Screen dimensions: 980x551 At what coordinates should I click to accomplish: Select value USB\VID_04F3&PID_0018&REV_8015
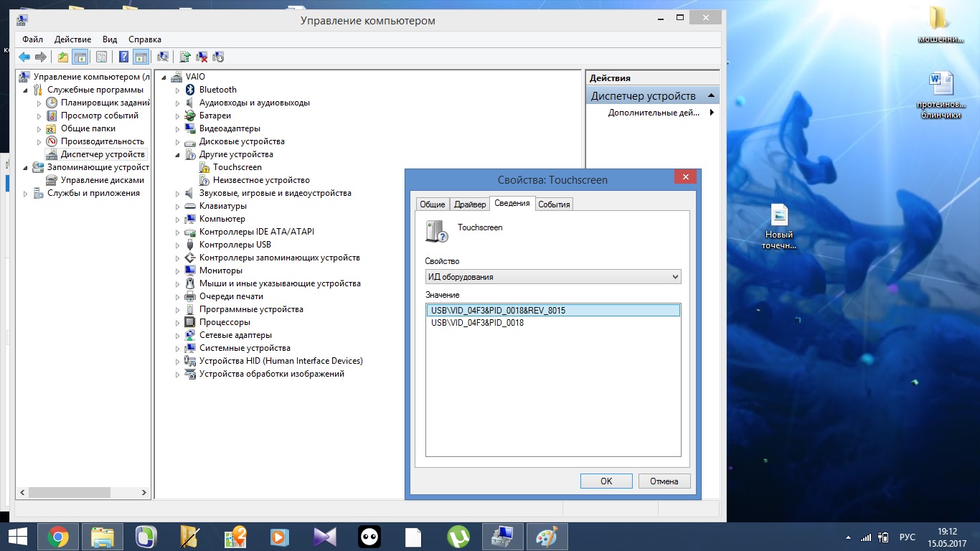(x=553, y=311)
